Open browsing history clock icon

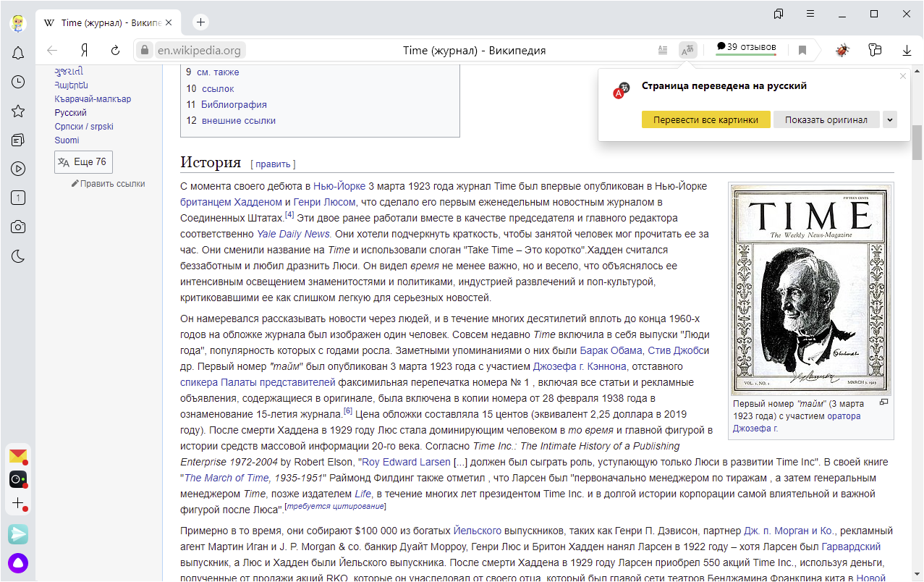pyautogui.click(x=18, y=82)
